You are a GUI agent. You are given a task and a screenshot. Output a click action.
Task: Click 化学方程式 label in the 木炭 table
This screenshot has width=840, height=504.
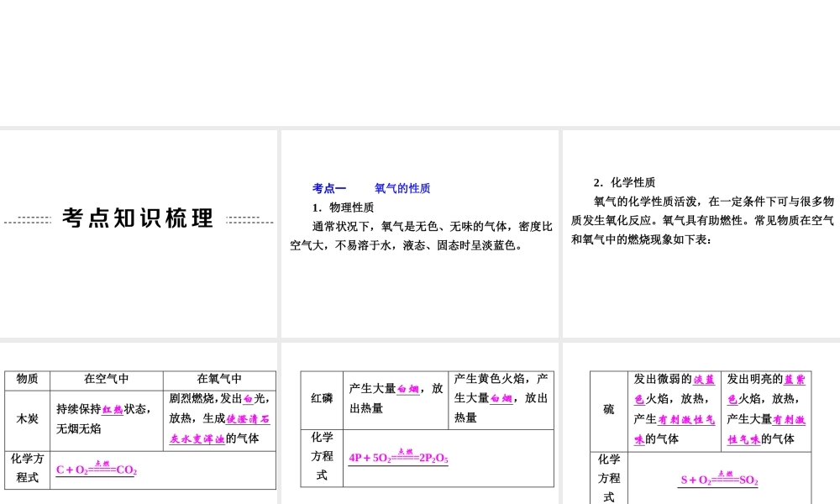pos(28,468)
